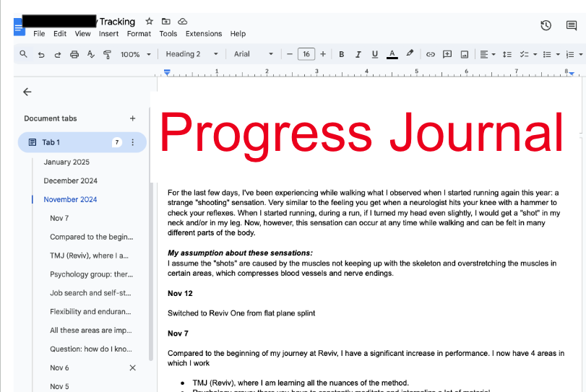Toggle underline formatting

(374, 54)
